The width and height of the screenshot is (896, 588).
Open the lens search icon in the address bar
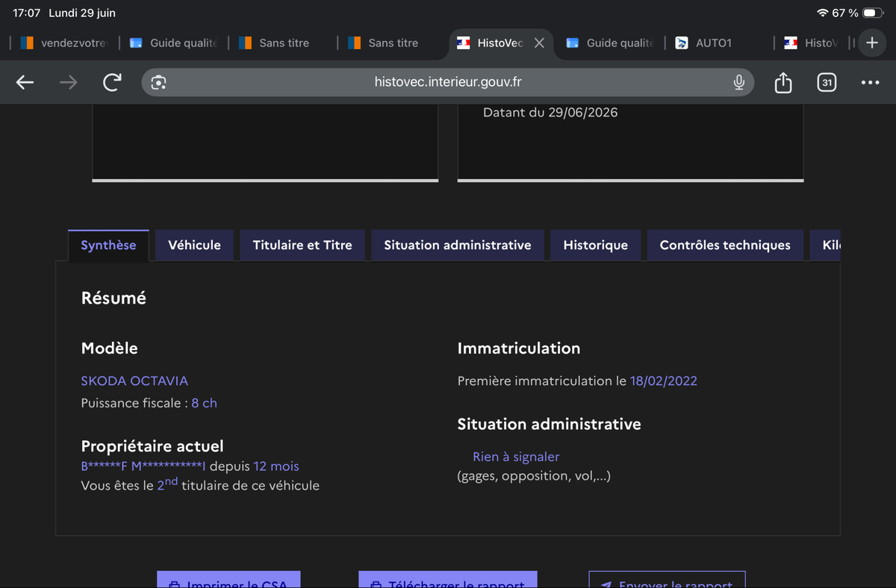click(158, 82)
